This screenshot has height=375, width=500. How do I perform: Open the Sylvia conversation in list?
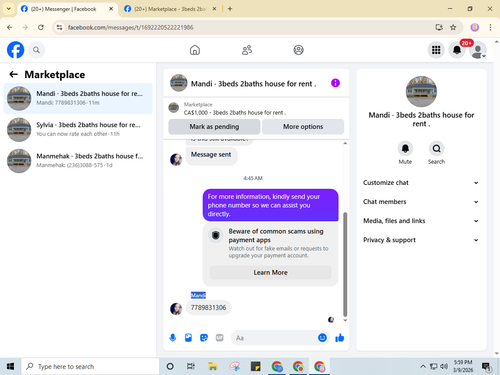pos(78,129)
